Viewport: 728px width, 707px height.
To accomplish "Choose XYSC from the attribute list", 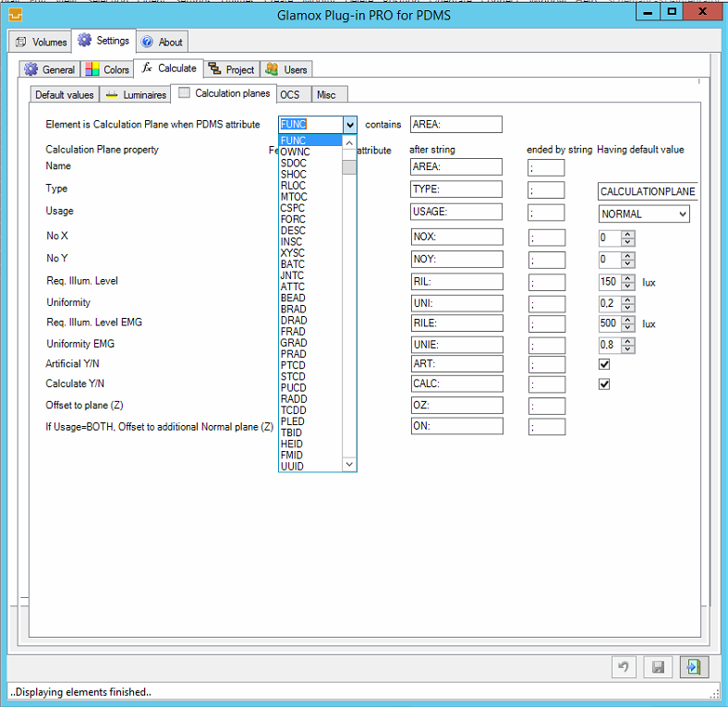I will click(310, 252).
